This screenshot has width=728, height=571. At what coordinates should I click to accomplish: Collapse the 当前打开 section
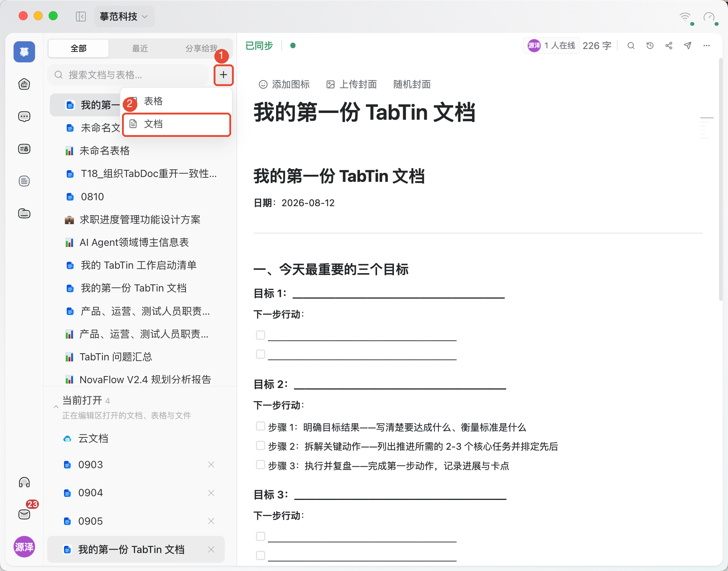56,407
